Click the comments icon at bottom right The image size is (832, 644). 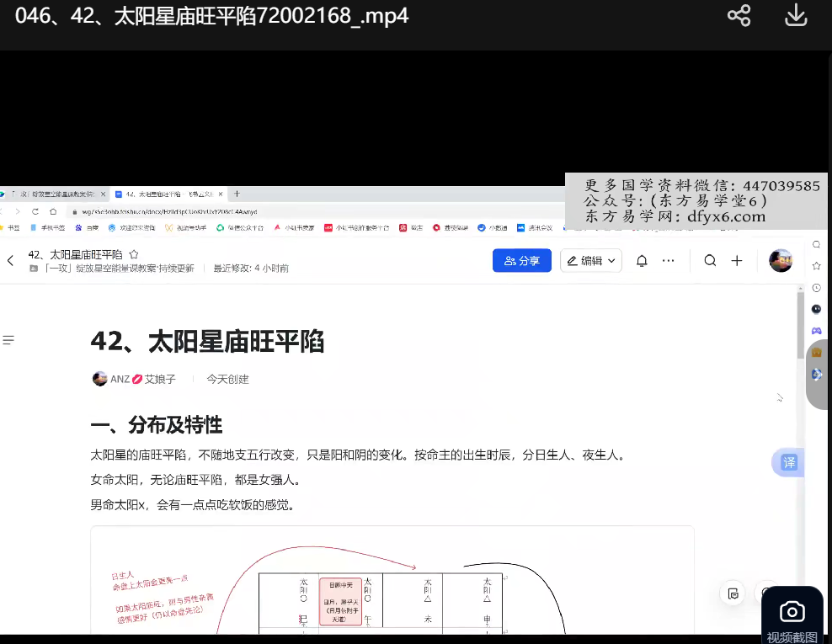click(733, 593)
